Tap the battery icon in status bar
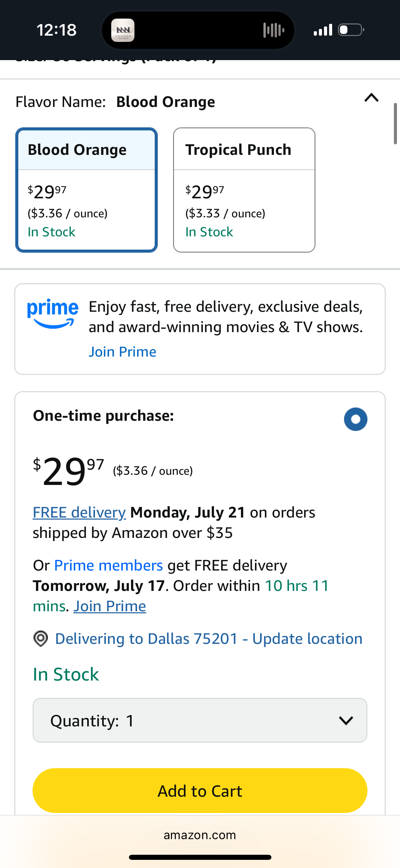The height and width of the screenshot is (868, 400). pos(351,30)
